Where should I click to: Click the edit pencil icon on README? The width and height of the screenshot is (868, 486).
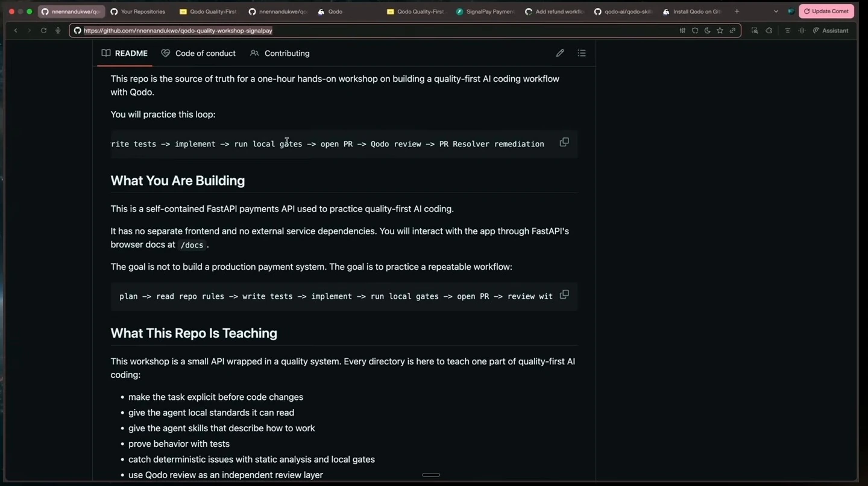560,53
